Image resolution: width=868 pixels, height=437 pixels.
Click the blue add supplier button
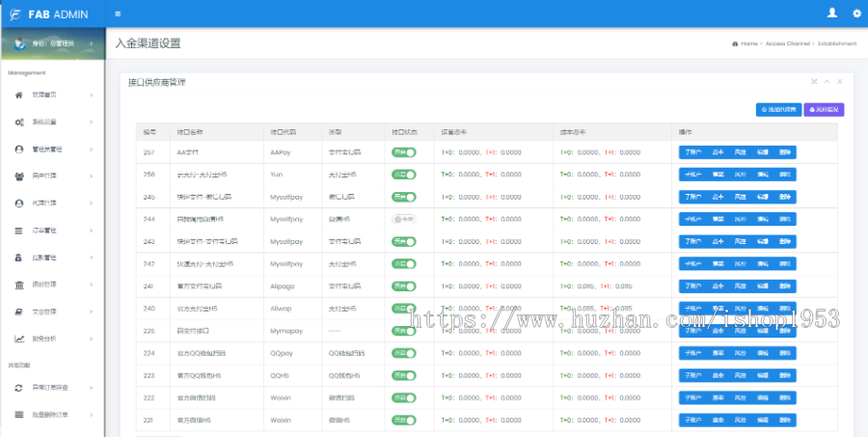click(778, 110)
